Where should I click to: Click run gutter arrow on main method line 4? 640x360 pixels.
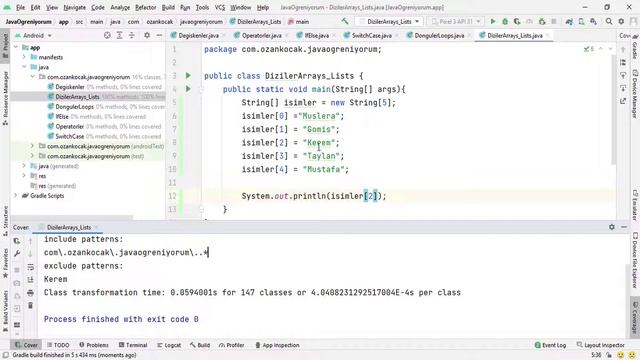coord(188,89)
